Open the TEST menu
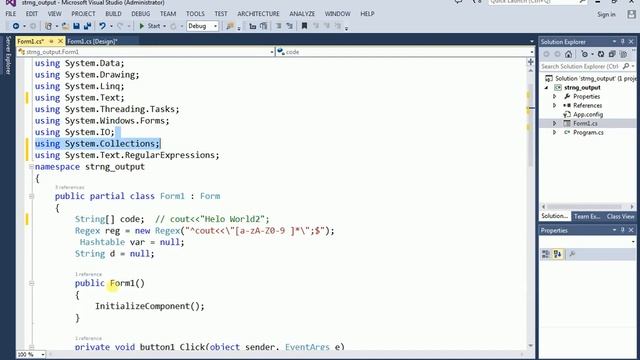640x360 pixels. 221,13
